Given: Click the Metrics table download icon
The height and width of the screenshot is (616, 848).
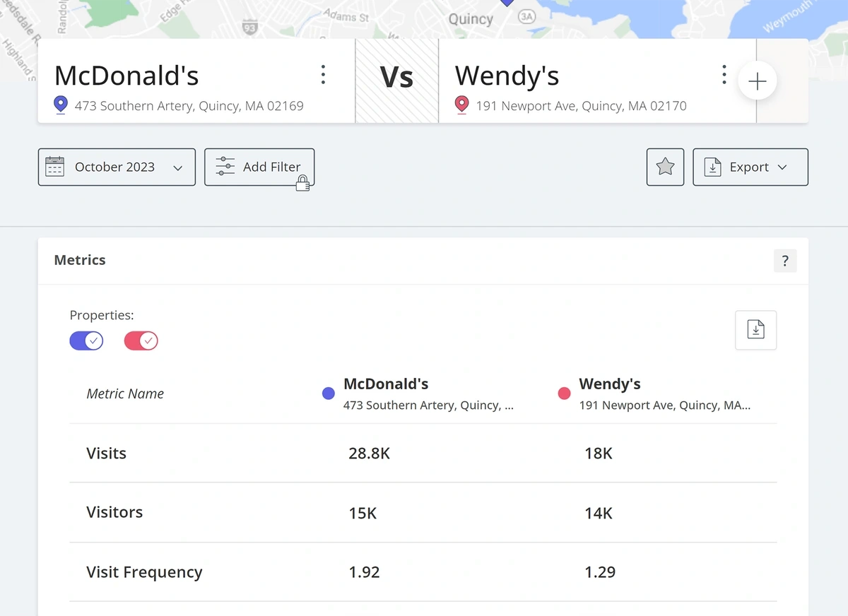Looking at the screenshot, I should coord(755,330).
